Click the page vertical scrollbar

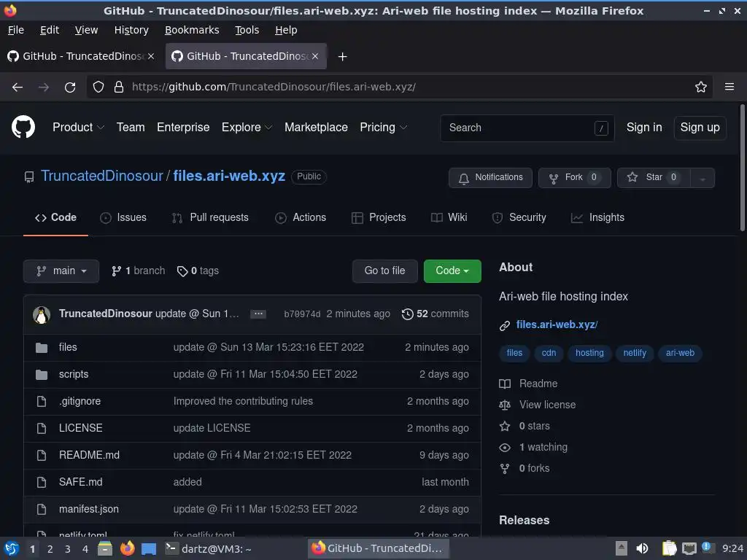pyautogui.click(x=742, y=168)
